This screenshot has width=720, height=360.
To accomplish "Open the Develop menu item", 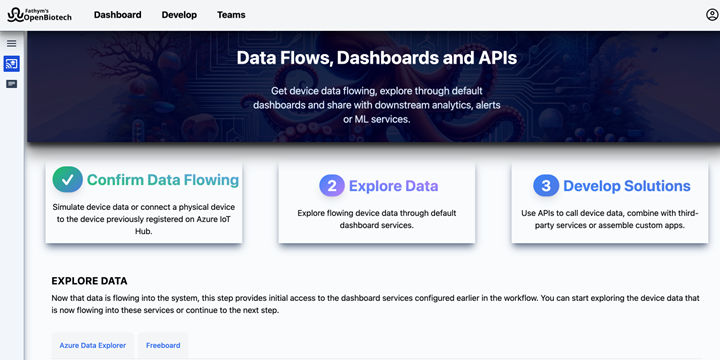I will pyautogui.click(x=179, y=15).
